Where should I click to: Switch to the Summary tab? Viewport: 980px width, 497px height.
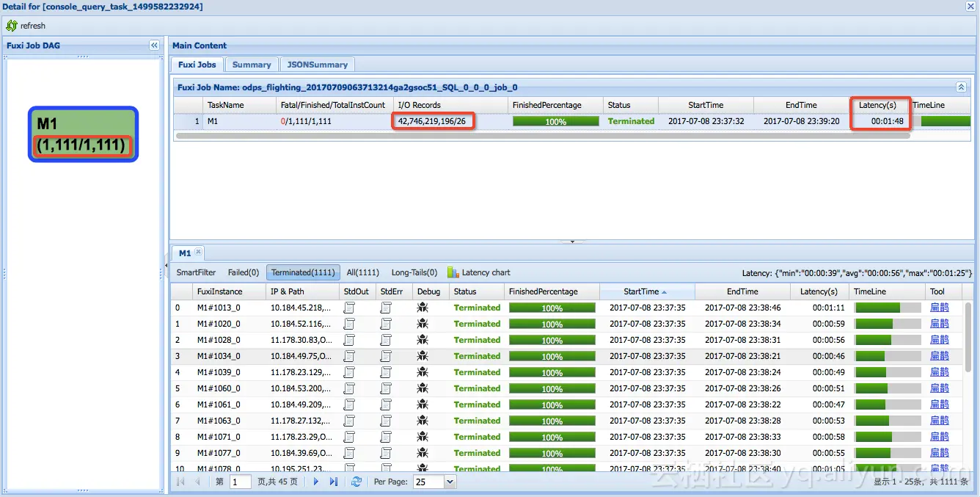point(252,65)
